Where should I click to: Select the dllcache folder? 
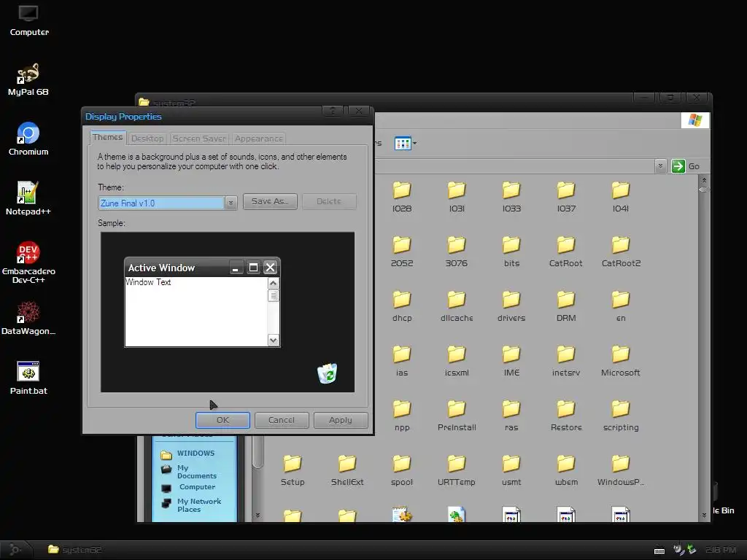(x=457, y=306)
